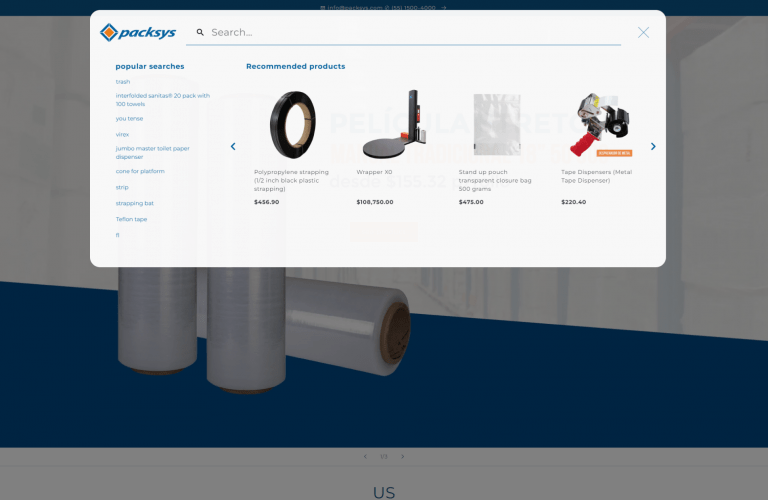Image resolution: width=768 pixels, height=500 pixels.
Task: Click the Packsys logo
Action: pyautogui.click(x=138, y=32)
